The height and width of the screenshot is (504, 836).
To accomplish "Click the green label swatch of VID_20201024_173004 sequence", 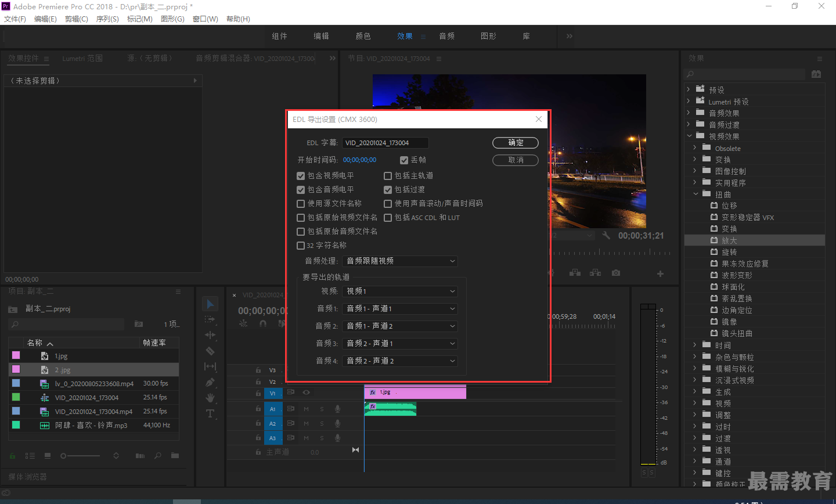I will (16, 397).
